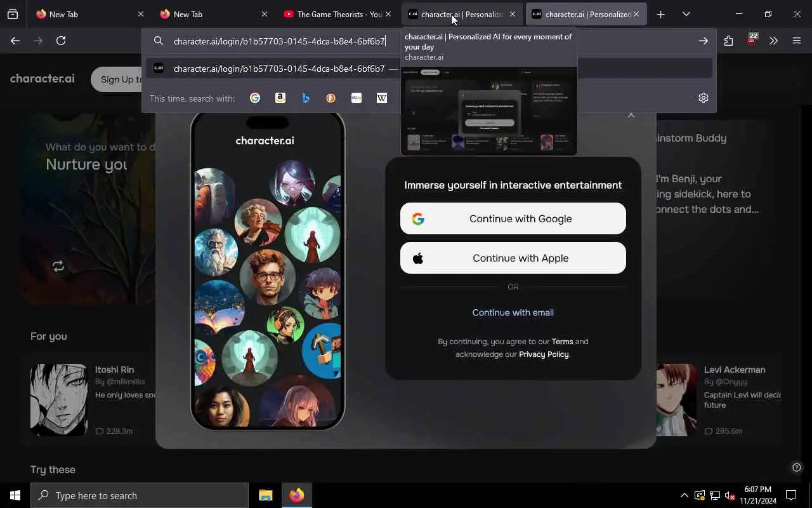The image size is (812, 508).
Task: Open Windows notification center
Action: 791,495
